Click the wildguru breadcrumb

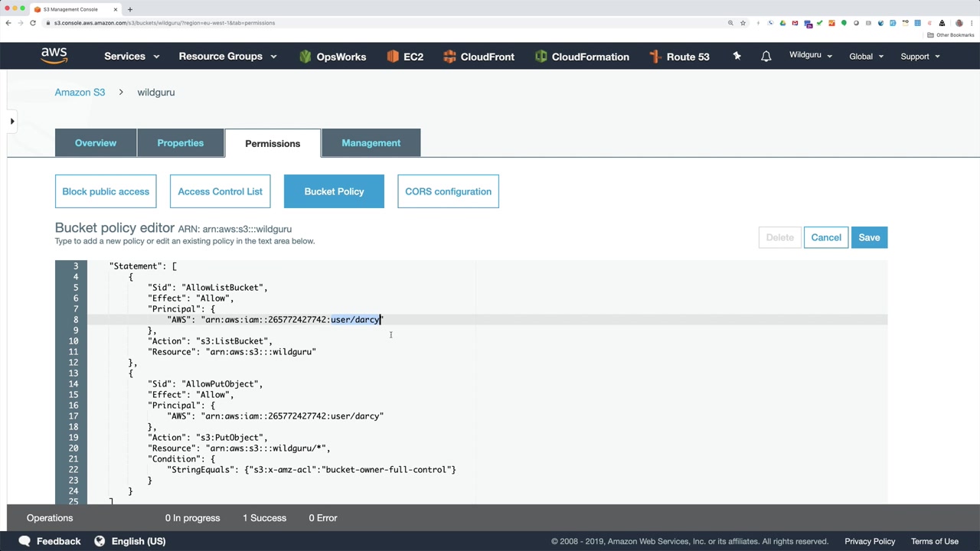[156, 93]
